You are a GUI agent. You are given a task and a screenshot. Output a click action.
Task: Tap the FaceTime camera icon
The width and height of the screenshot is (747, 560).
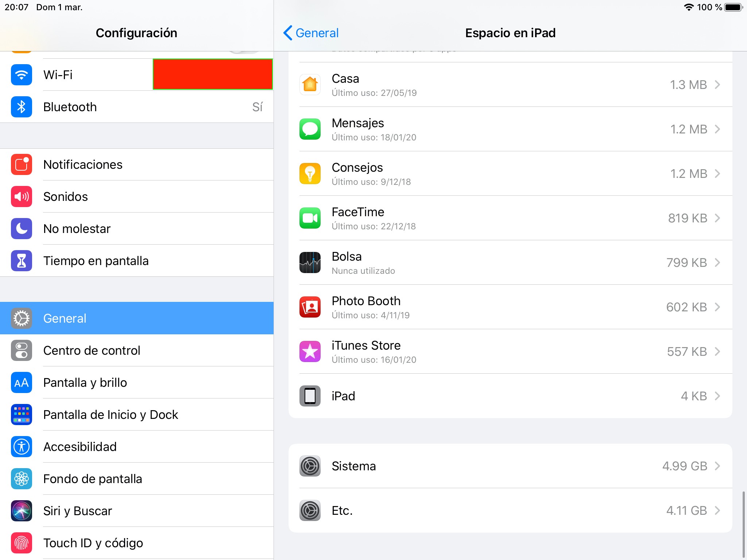[310, 218]
